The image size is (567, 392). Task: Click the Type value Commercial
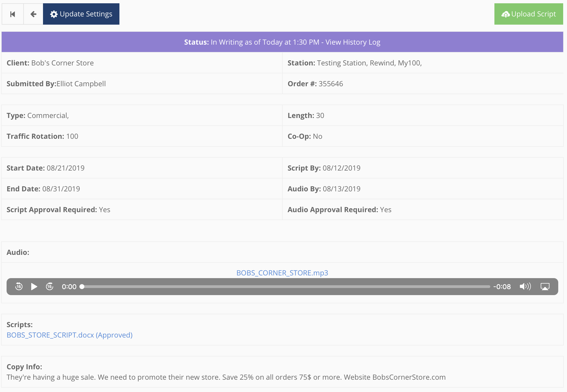click(x=48, y=116)
